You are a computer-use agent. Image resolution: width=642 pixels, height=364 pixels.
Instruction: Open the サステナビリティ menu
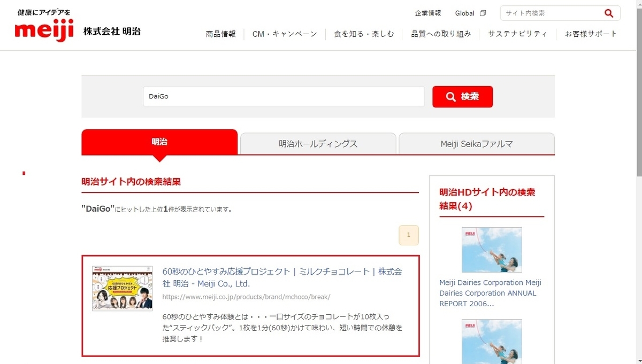(x=517, y=34)
